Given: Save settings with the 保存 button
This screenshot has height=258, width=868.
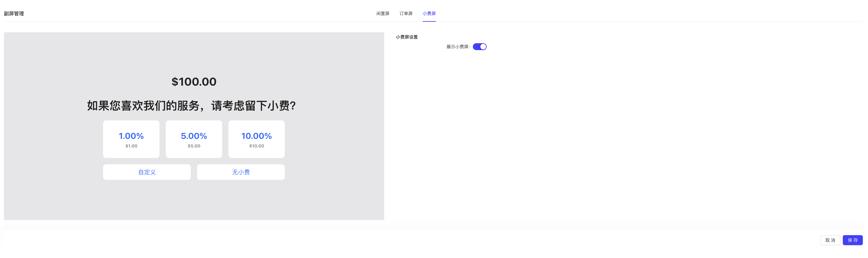Looking at the screenshot, I should 852,240.
